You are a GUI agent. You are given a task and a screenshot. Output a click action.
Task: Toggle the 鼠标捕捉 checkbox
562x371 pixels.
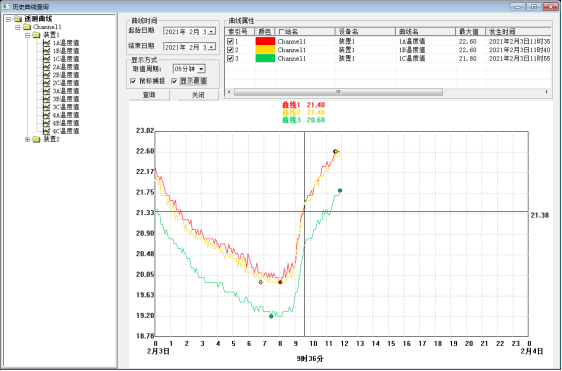[x=133, y=82]
